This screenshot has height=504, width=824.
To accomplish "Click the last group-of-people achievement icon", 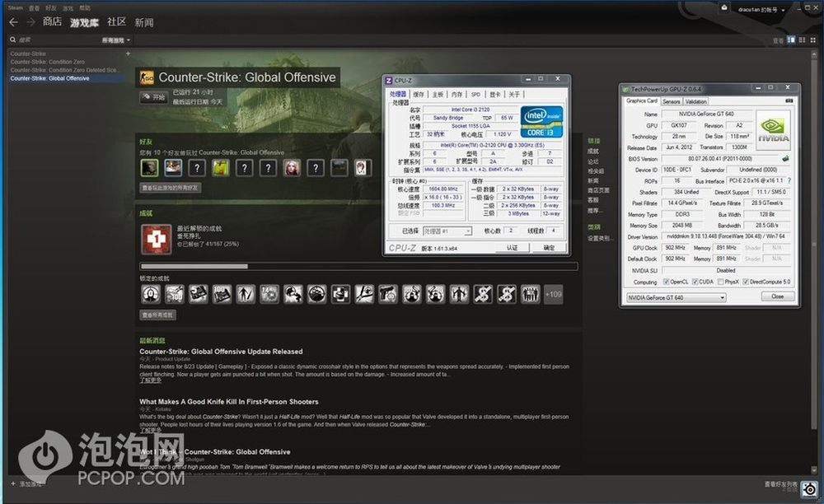I will tap(530, 295).
